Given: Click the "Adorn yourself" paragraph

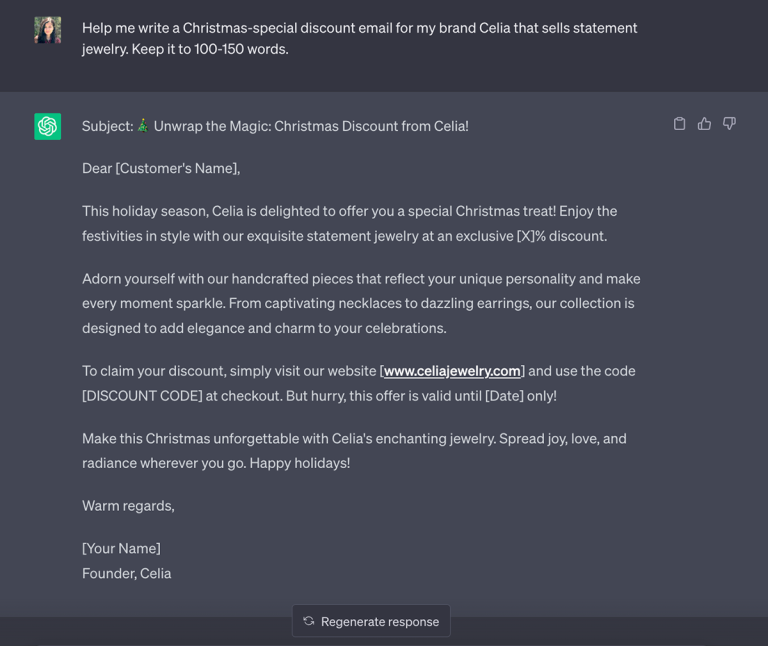Looking at the screenshot, I should pyautogui.click(x=361, y=303).
